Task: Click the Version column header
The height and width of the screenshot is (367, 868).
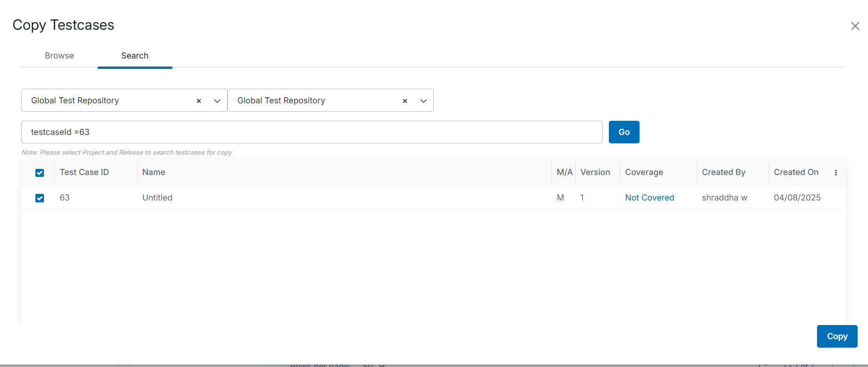Action: (x=595, y=172)
